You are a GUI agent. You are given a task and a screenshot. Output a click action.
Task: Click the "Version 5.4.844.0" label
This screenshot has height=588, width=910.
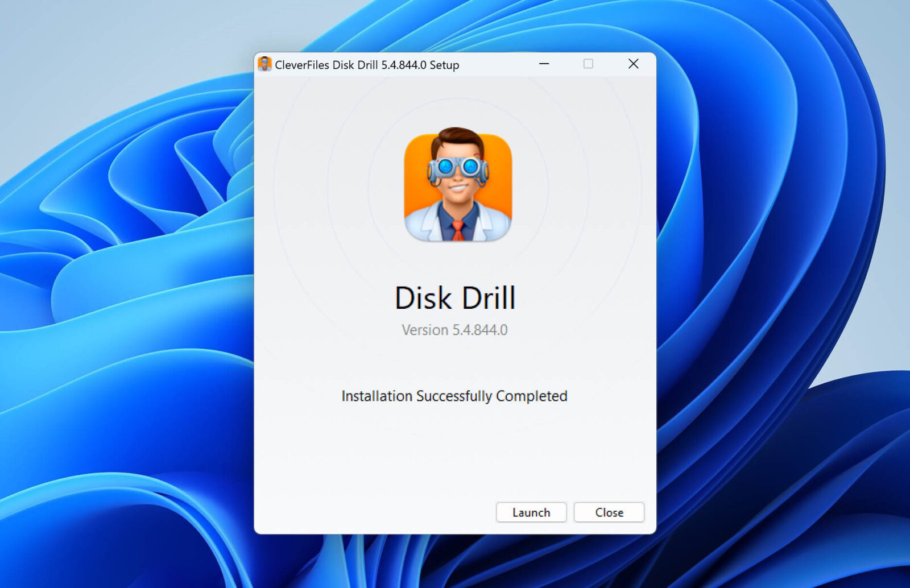pos(454,330)
